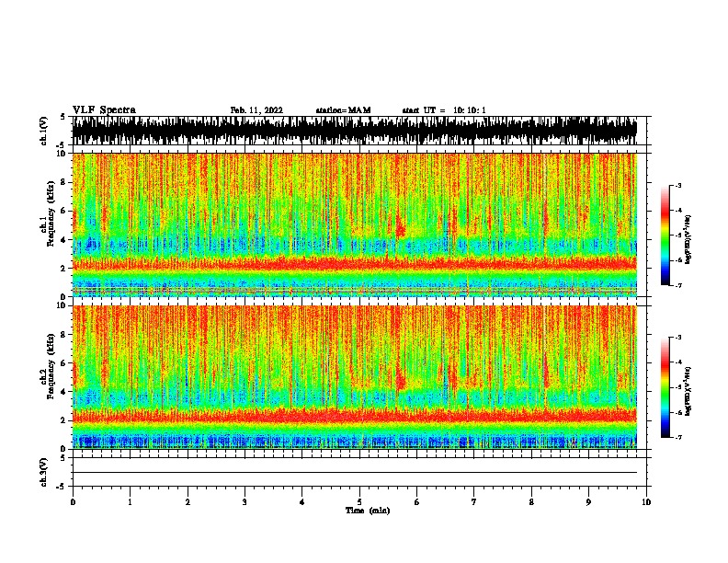Click the ch.1 colorbar log(PSD) label
This screenshot has width=728, height=563.
[688, 239]
